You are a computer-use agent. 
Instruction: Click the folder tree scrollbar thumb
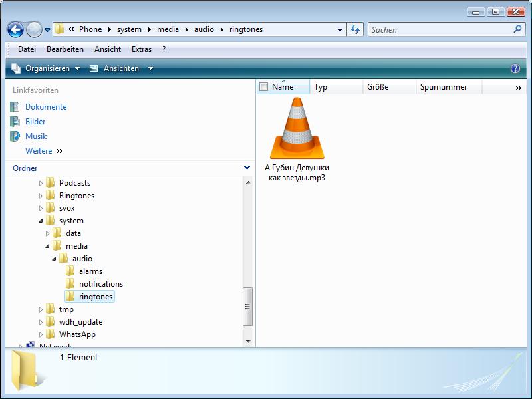pyautogui.click(x=248, y=307)
